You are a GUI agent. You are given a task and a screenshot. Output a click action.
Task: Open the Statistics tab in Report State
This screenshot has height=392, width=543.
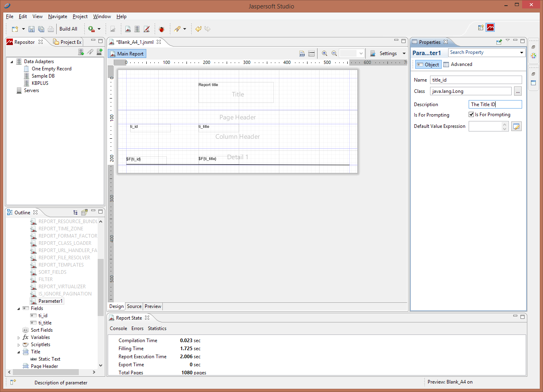(157, 328)
